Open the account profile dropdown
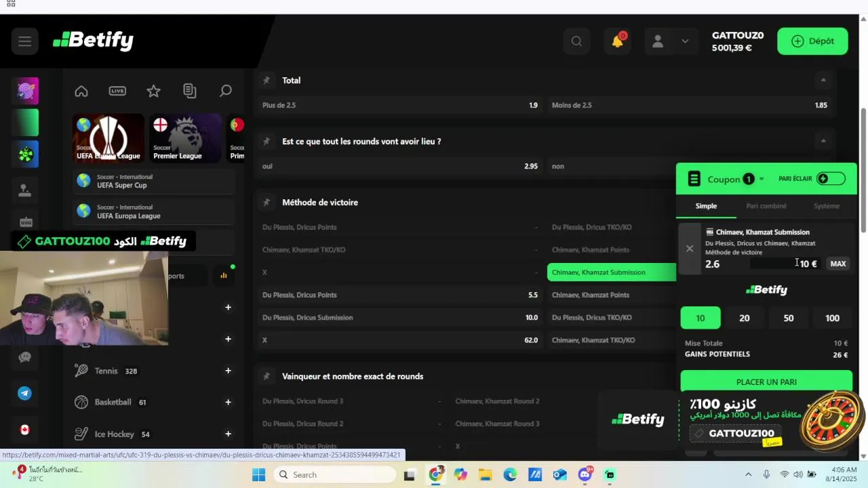Image resolution: width=868 pixels, height=488 pixels. [670, 41]
